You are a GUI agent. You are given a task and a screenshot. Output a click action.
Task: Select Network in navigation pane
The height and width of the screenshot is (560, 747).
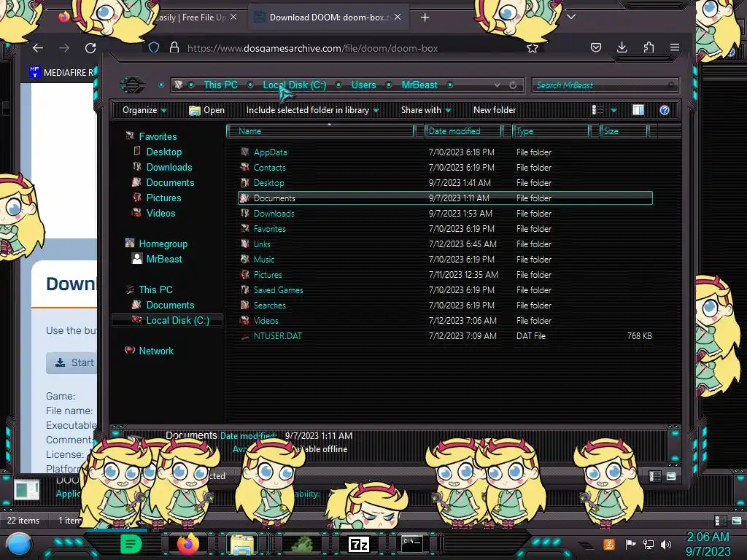pyautogui.click(x=156, y=351)
